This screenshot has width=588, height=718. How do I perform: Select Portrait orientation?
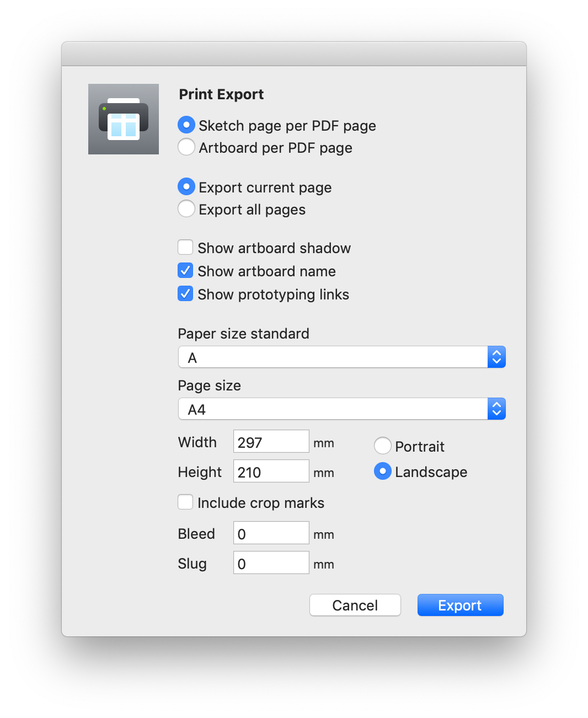pos(383,446)
